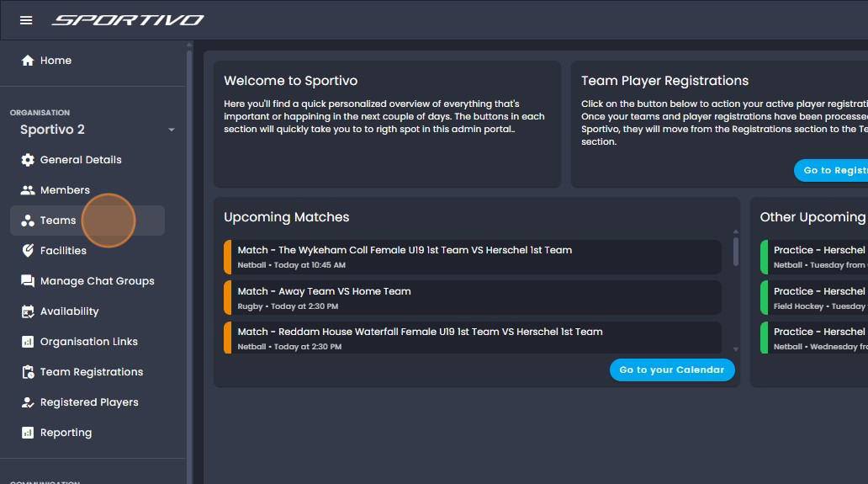Open Wykeham Coll vs Herschel match
868x484 pixels.
click(472, 257)
